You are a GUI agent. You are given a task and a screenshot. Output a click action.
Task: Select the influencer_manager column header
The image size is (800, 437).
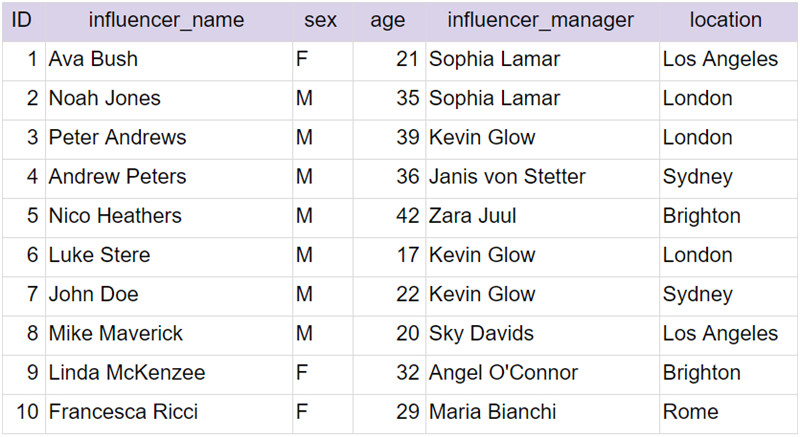pos(542,21)
